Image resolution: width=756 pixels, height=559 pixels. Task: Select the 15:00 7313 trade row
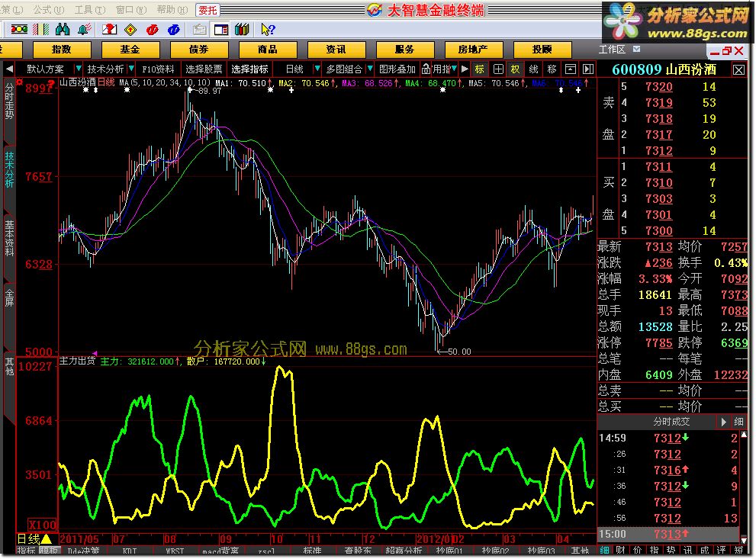(668, 535)
